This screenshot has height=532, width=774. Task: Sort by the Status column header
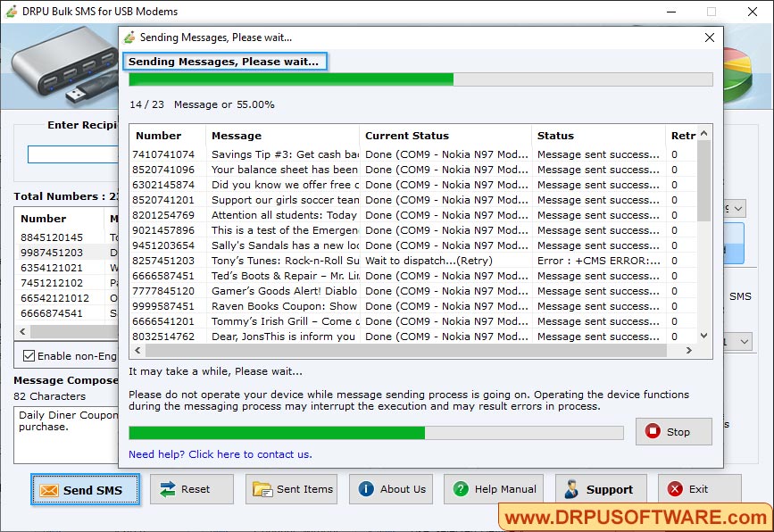[x=598, y=136]
